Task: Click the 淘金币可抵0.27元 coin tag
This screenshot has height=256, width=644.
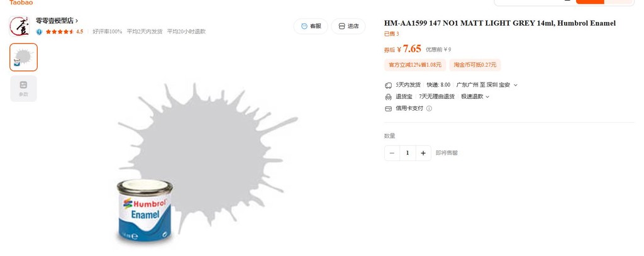Action: coord(475,65)
